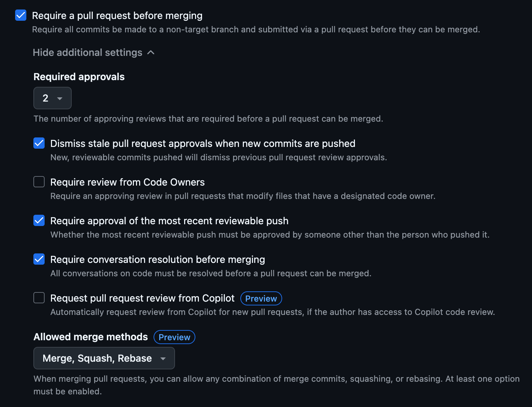Enable Request pull request review from Copilot
This screenshot has height=407, width=532.
pyautogui.click(x=39, y=298)
